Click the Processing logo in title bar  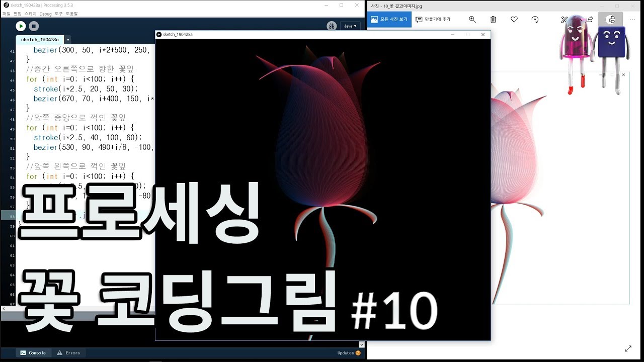(5, 5)
